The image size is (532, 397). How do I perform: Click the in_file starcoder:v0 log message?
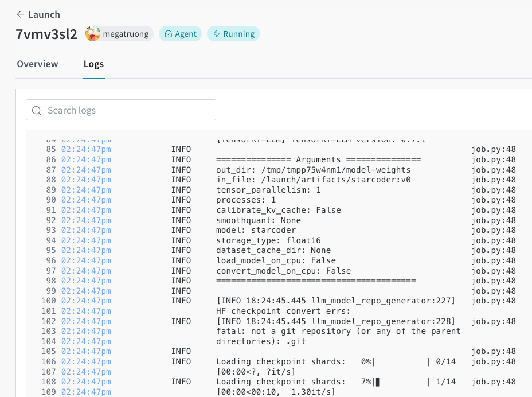click(x=313, y=180)
